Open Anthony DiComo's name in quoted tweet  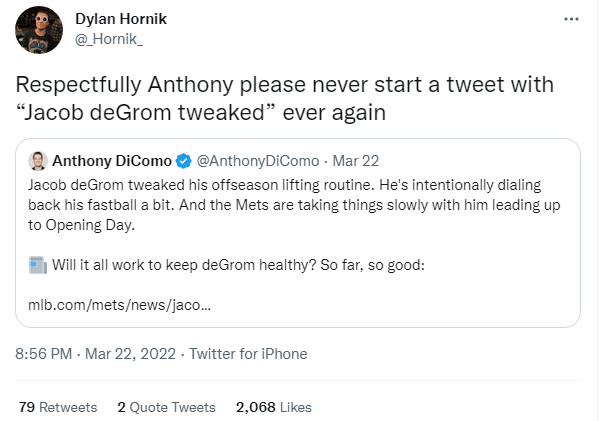pos(112,160)
